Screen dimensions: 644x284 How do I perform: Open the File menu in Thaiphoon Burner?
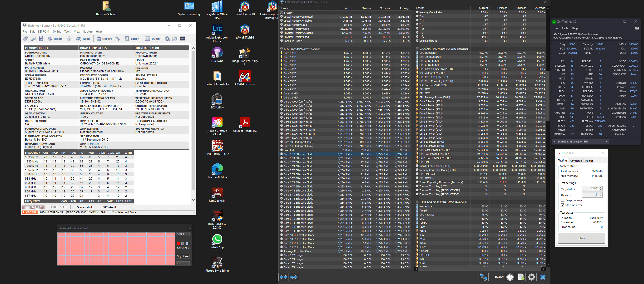25,32
